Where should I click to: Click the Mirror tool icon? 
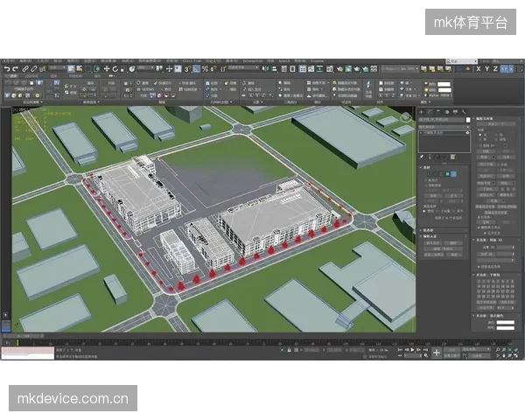[x=266, y=69]
